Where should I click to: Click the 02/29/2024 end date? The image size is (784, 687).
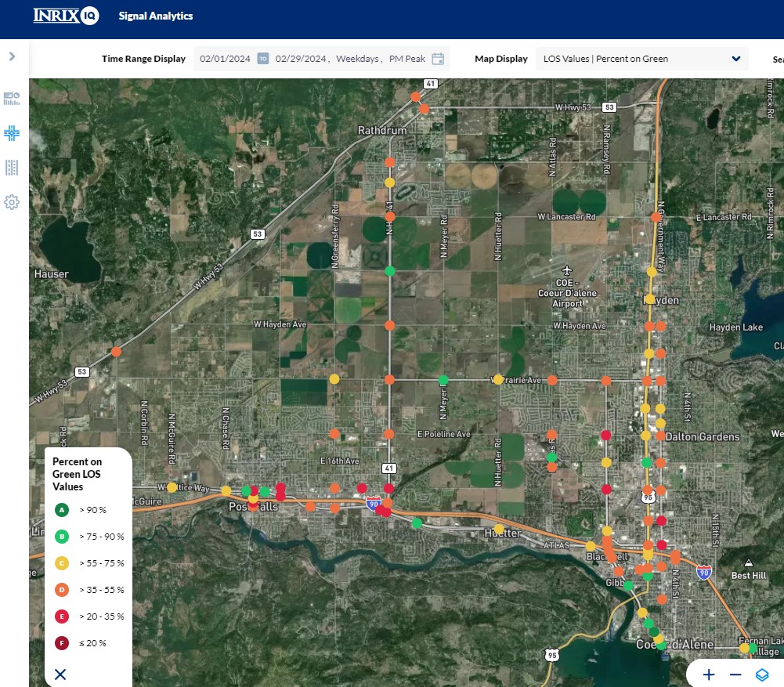click(301, 59)
